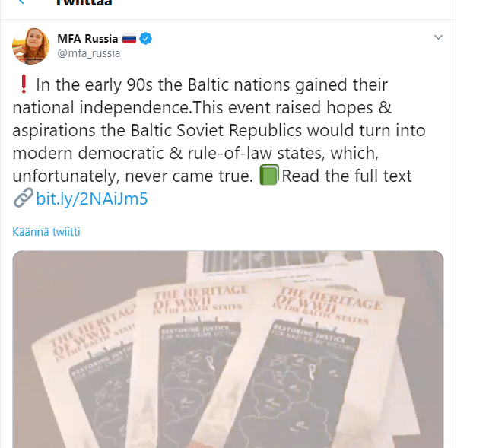Click the Russian flag emoji
Screen dimensions: 489x448
pos(129,38)
